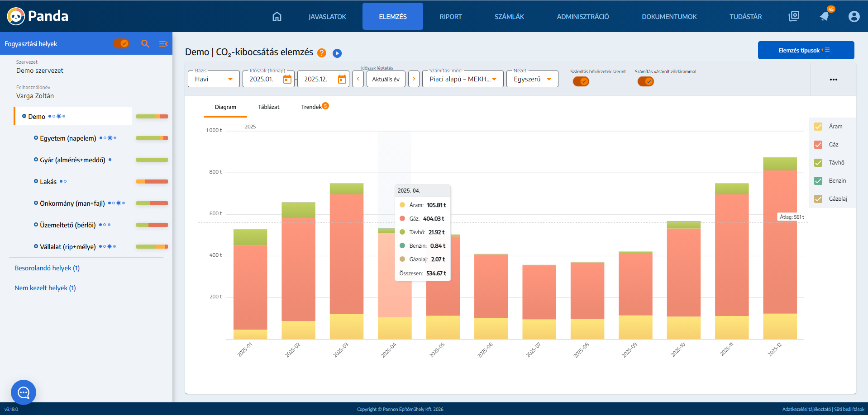Open Besorolandó helyek (1) link
This screenshot has width=868, height=415.
click(47, 268)
